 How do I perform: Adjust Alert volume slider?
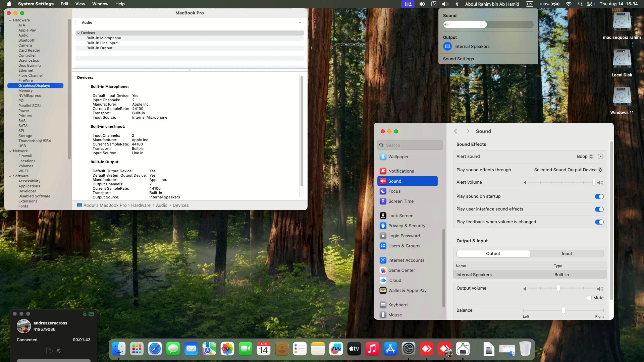click(x=562, y=183)
